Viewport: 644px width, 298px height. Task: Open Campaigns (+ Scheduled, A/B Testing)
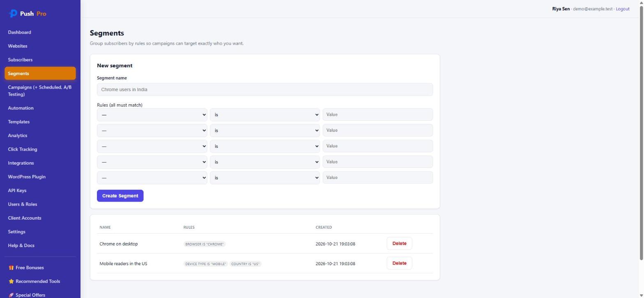pos(40,91)
